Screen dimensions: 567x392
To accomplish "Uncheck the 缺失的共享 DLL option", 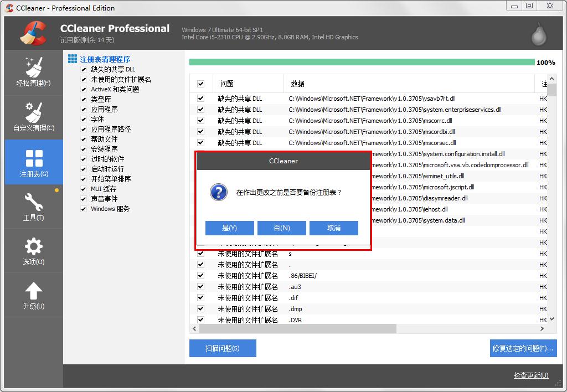I will (x=83, y=69).
